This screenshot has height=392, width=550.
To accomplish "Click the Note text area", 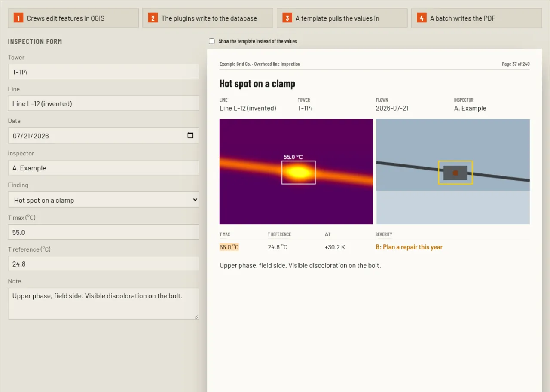I will [104, 304].
